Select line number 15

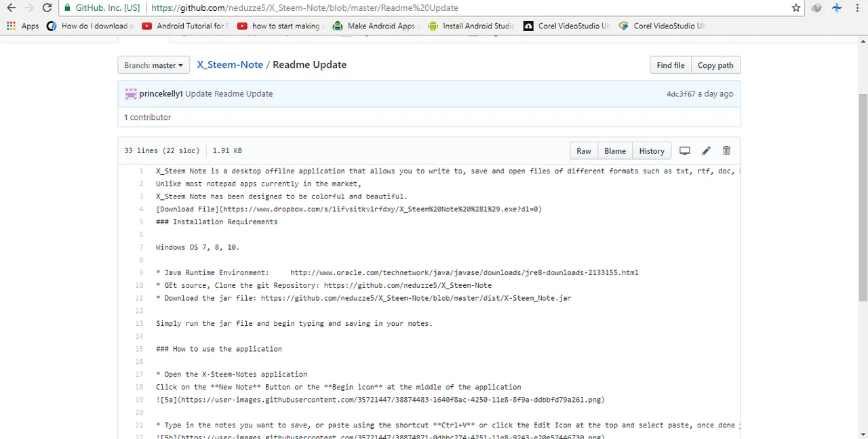click(x=139, y=349)
